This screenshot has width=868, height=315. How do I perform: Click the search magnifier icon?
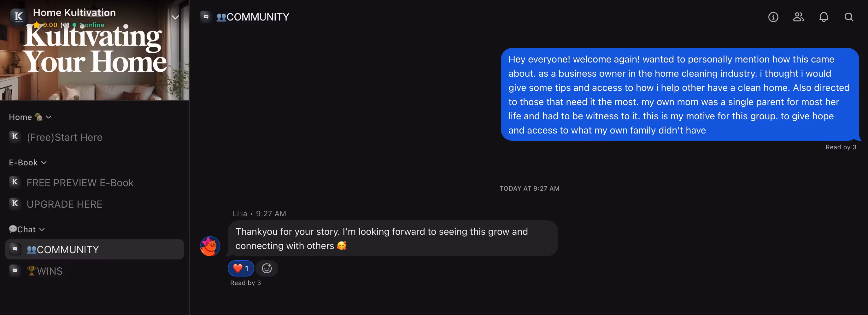[x=849, y=17]
